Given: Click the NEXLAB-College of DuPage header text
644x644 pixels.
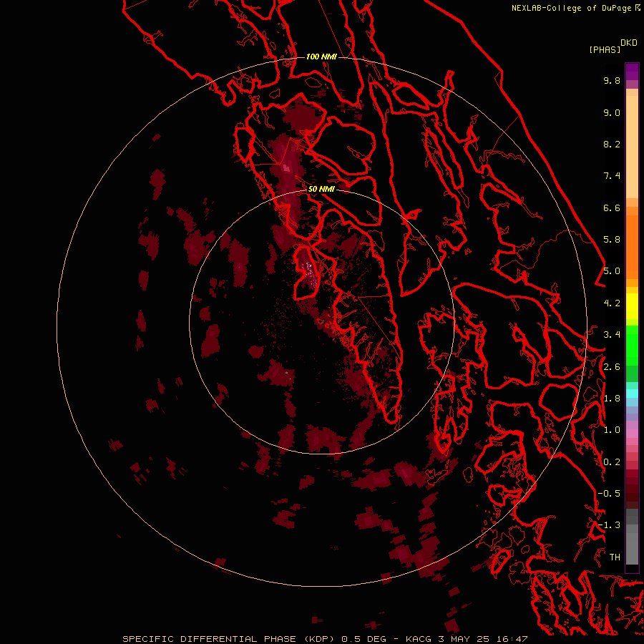Looking at the screenshot, I should coord(572,8).
